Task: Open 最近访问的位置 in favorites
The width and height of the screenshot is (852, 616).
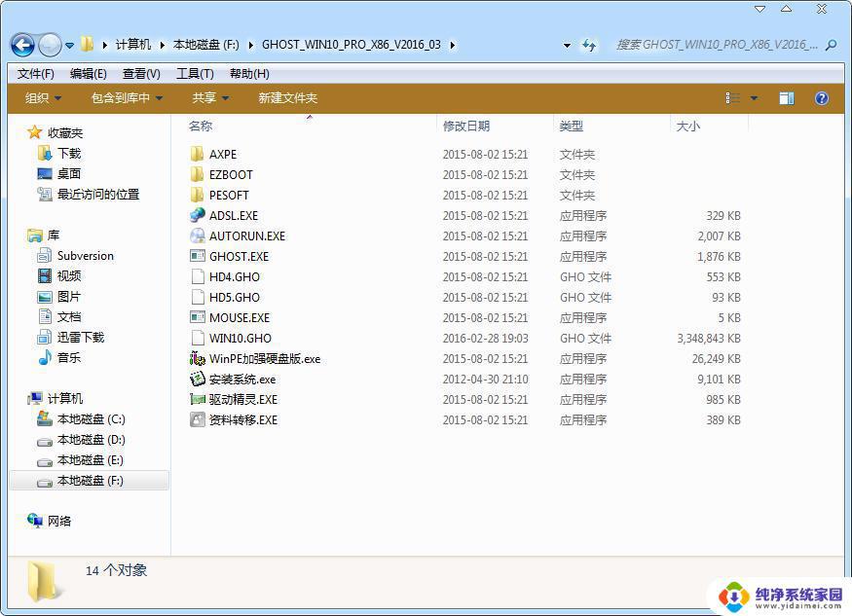Action: click(x=98, y=195)
